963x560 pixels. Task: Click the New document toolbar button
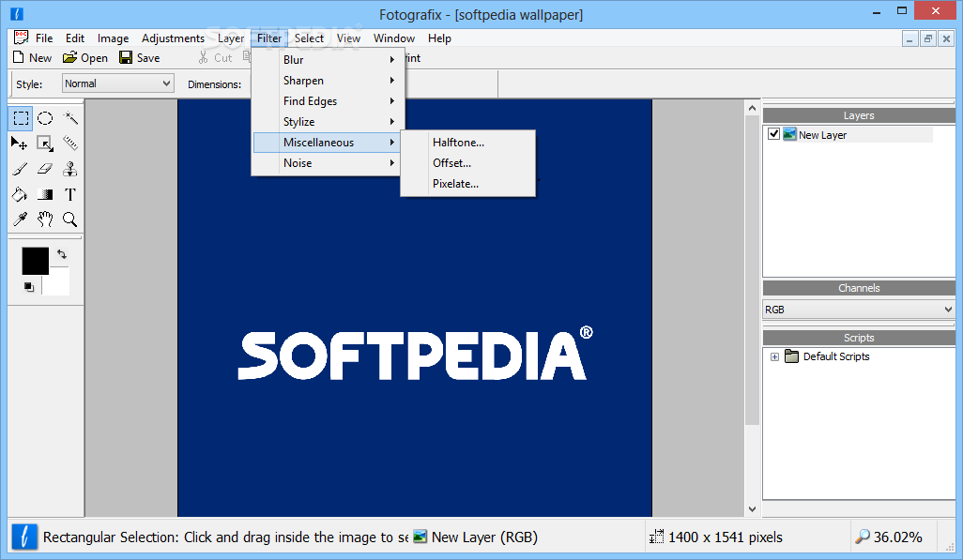(33, 58)
